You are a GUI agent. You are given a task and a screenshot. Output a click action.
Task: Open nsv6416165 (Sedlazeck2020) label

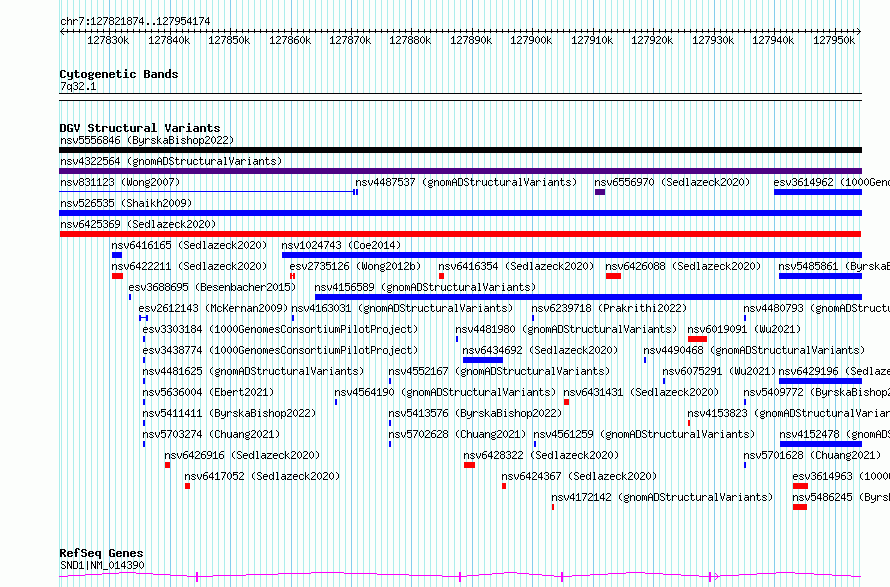pos(189,245)
